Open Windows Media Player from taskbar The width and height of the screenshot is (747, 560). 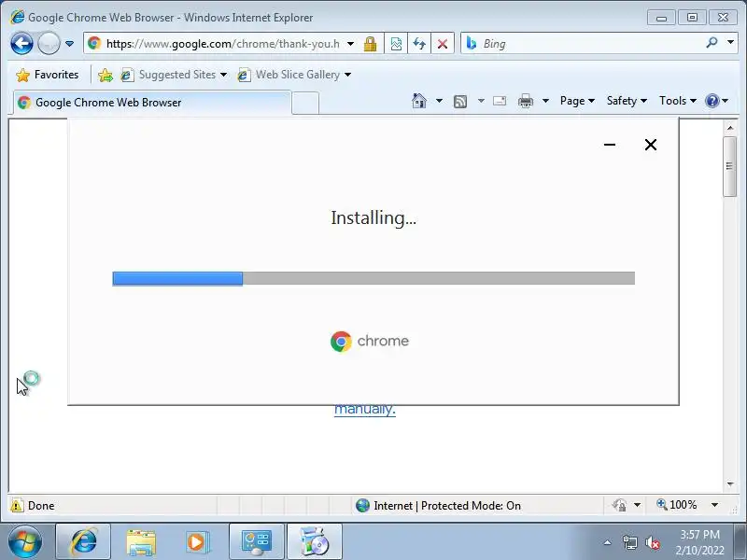point(197,542)
